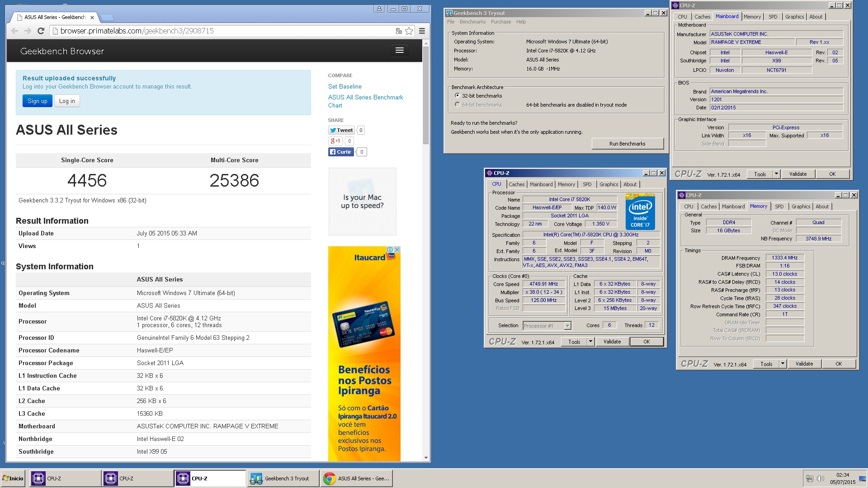Click the Set Baseline link
The height and width of the screenshot is (488, 868).
344,86
